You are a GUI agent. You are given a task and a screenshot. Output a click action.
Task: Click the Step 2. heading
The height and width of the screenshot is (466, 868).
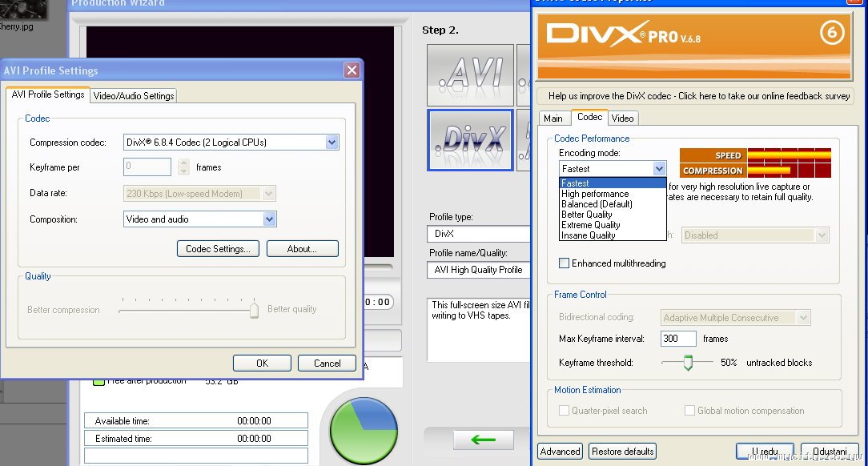point(440,30)
